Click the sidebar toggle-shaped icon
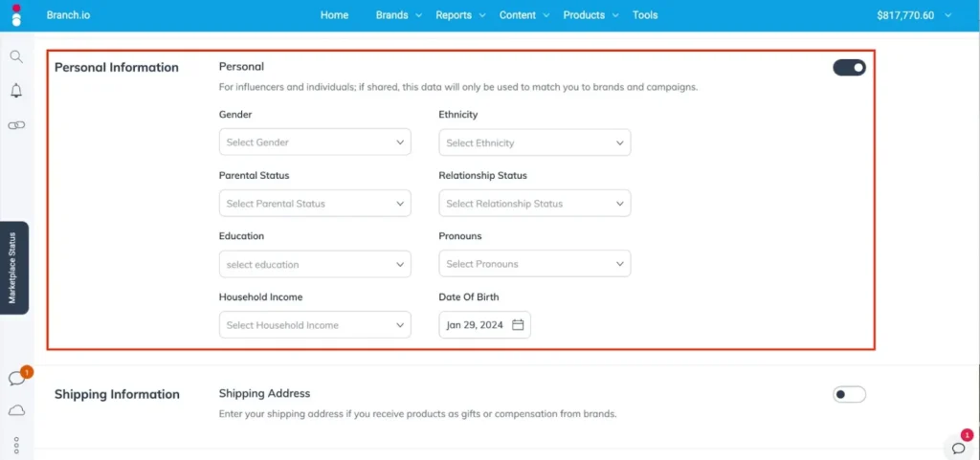 (x=16, y=125)
